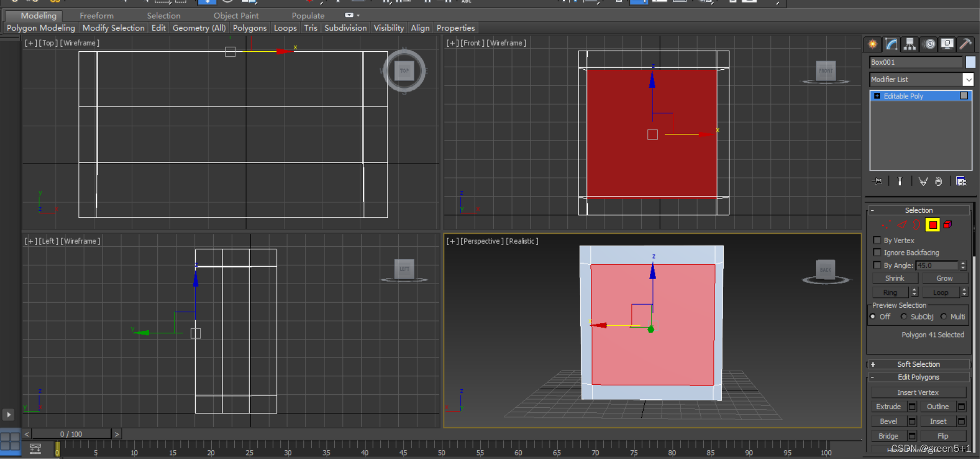Click Make Unique icon
This screenshot has height=459, width=980.
[923, 181]
